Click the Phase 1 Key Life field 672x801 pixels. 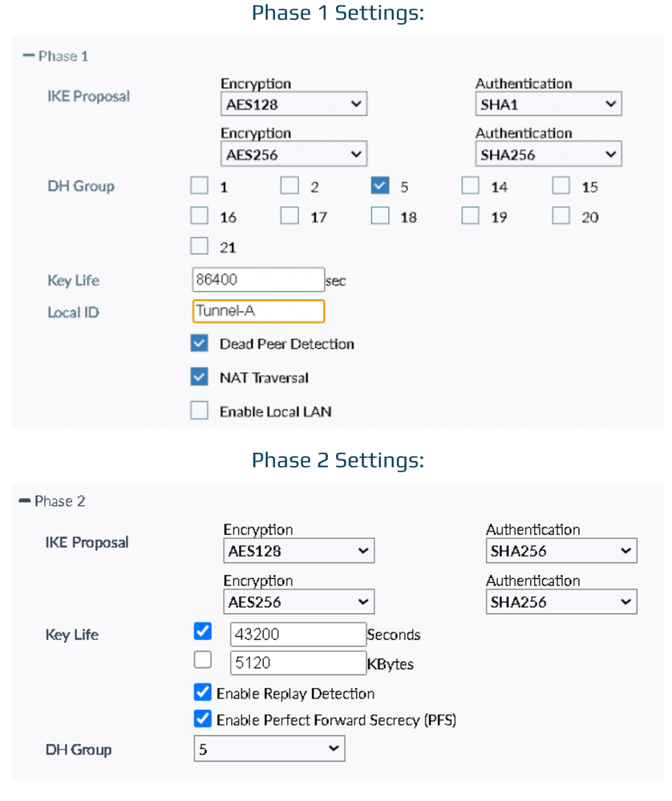coord(257,280)
